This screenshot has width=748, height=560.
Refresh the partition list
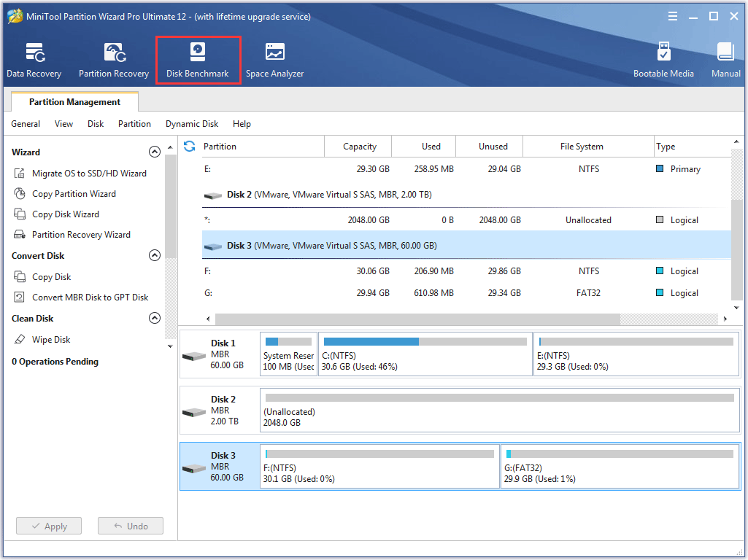189,146
